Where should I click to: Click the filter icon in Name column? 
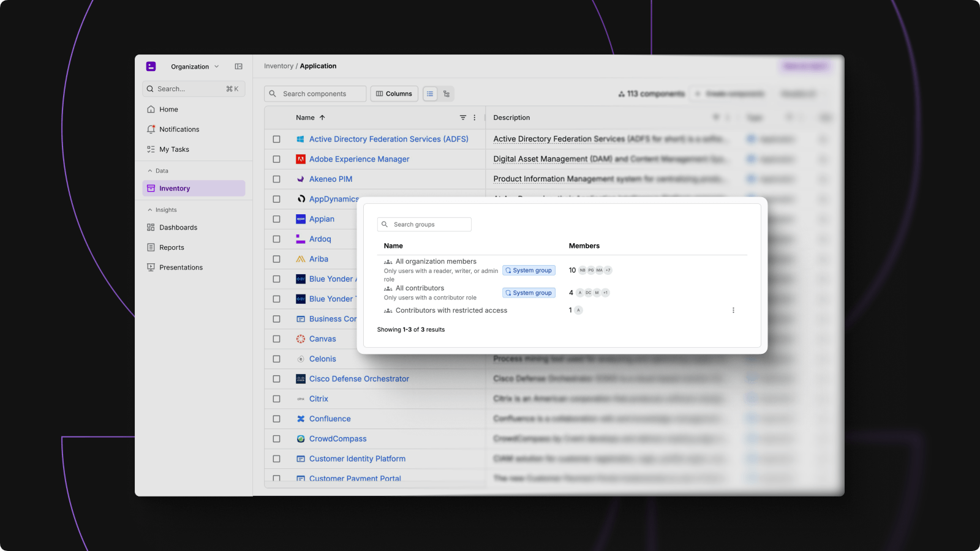(463, 118)
